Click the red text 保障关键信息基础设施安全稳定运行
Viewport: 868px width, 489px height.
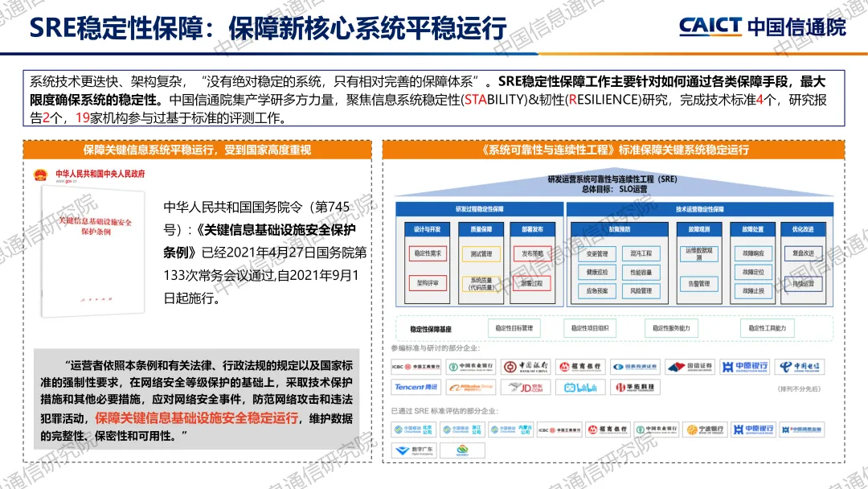[197, 418]
